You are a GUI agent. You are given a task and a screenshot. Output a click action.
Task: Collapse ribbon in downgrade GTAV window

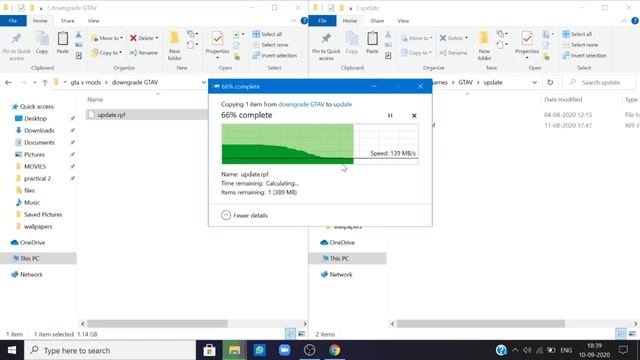click(293, 21)
